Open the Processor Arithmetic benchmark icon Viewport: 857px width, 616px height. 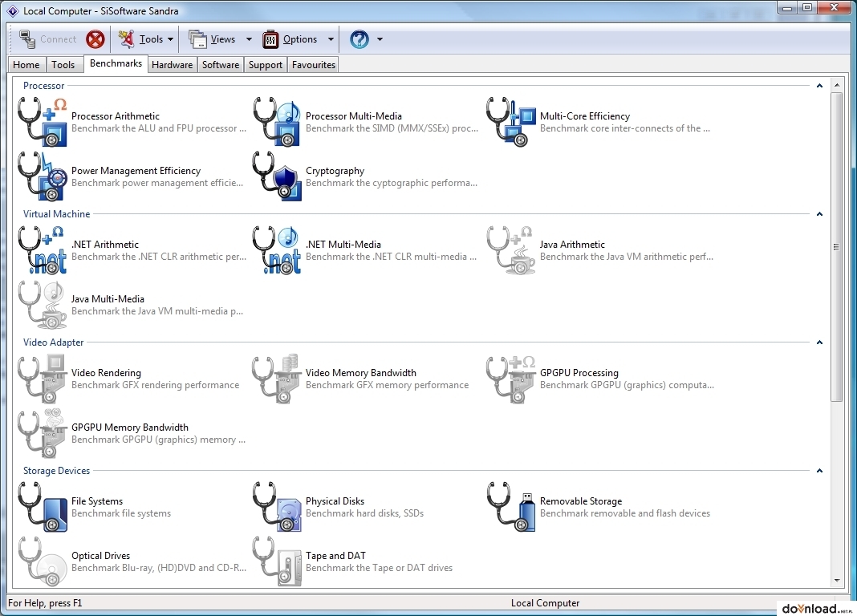[43, 122]
